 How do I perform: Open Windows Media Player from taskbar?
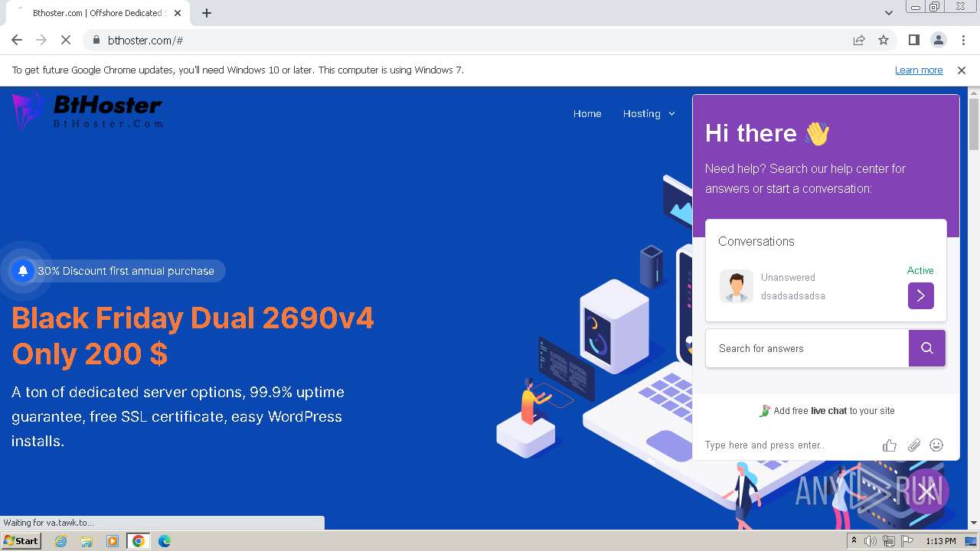pyautogui.click(x=113, y=541)
